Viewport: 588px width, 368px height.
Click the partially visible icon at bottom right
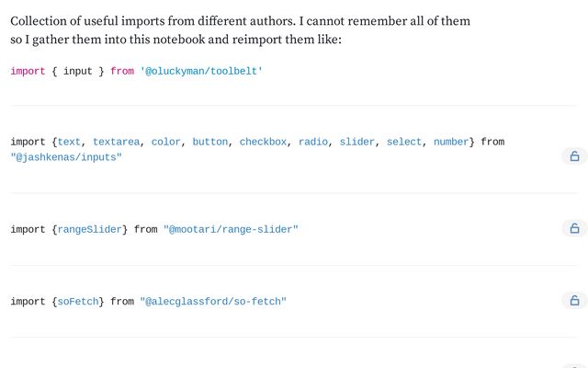click(575, 365)
